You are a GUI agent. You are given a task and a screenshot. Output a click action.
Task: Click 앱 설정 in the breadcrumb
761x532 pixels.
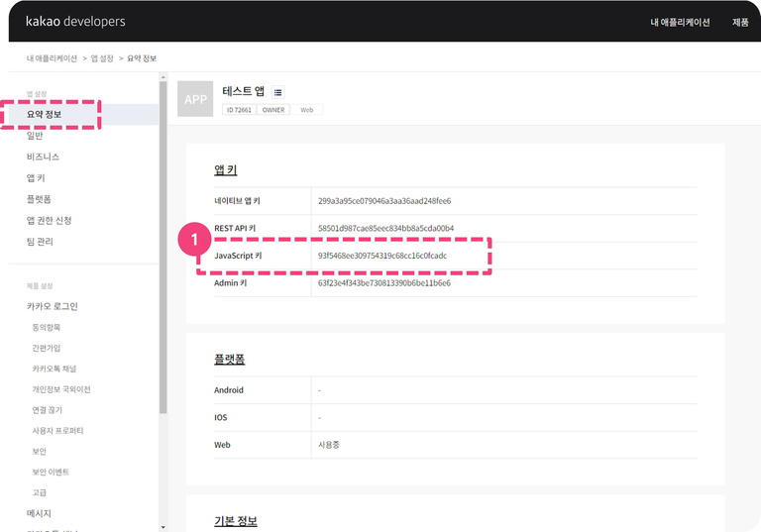[102, 58]
